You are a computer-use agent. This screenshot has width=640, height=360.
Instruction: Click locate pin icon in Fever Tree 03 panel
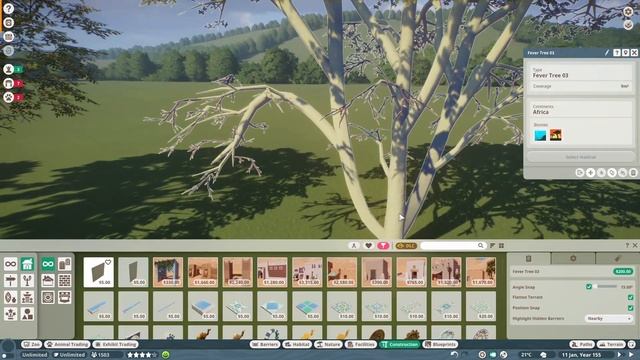[x=626, y=53]
